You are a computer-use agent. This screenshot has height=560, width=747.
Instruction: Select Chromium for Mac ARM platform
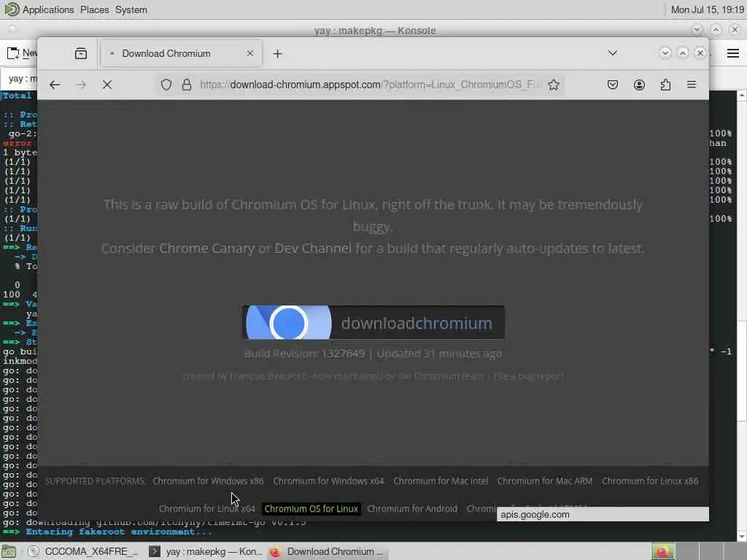545,481
